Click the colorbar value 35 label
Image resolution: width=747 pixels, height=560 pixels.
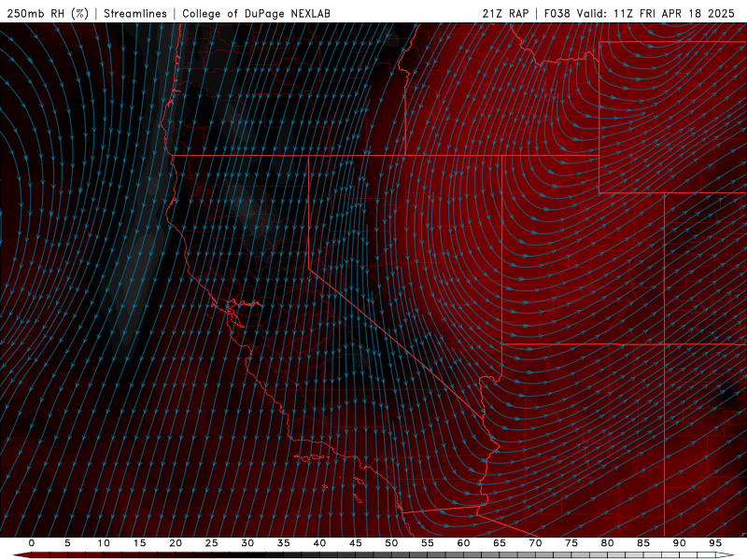pos(284,543)
